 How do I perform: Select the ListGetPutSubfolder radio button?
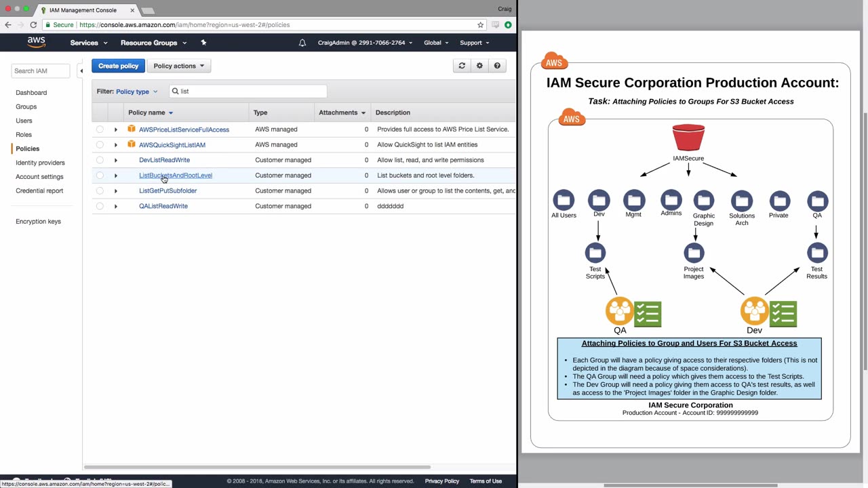(100, 191)
